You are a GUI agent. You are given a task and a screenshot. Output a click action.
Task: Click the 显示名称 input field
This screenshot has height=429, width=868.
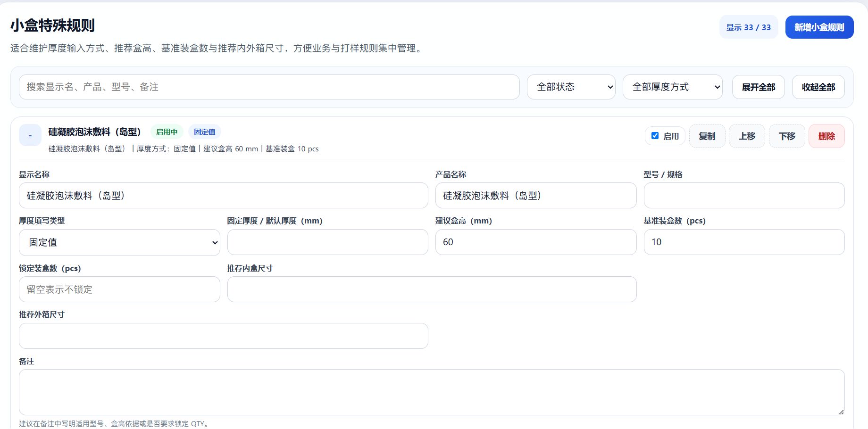223,196
